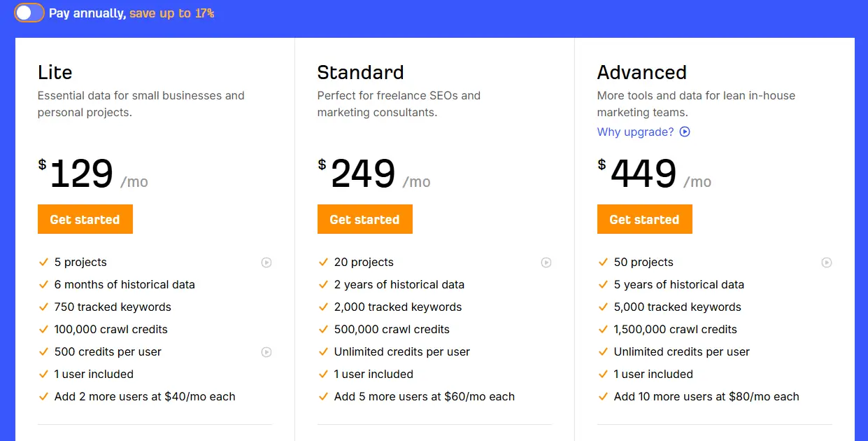
Task: Click 'Get started' on the Lite plan
Action: pos(85,219)
